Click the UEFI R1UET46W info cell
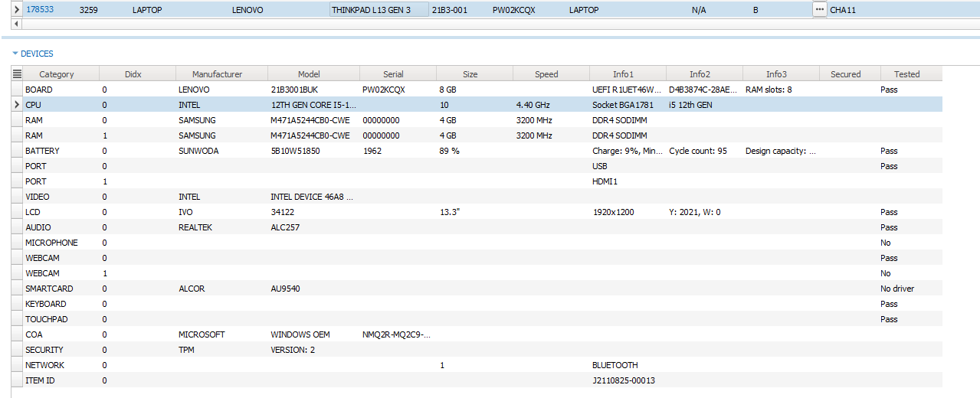 click(628, 90)
